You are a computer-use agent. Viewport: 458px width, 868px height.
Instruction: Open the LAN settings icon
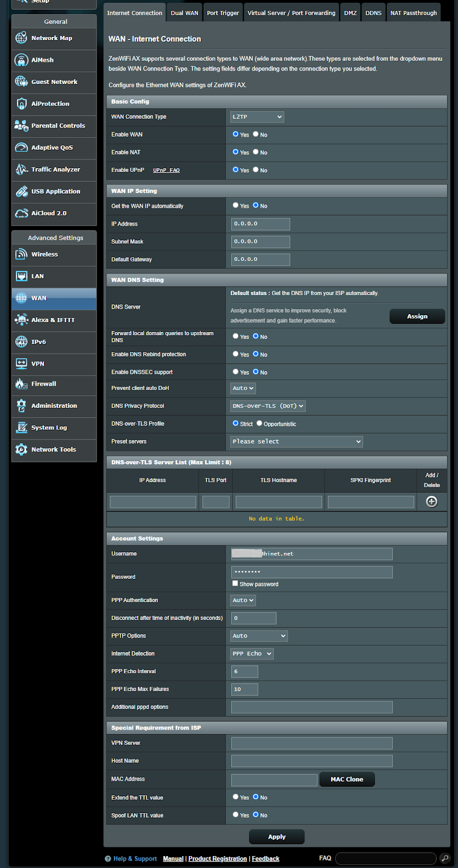21,276
